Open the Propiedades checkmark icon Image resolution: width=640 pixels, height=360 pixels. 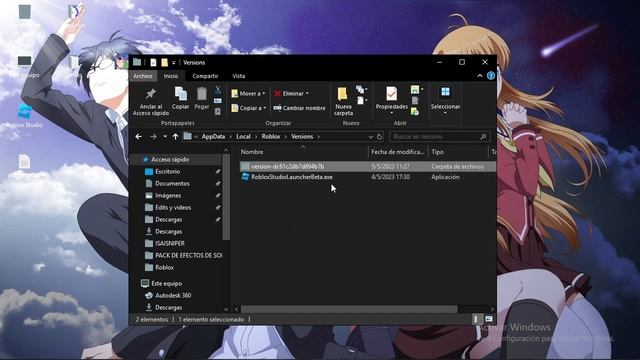391,93
